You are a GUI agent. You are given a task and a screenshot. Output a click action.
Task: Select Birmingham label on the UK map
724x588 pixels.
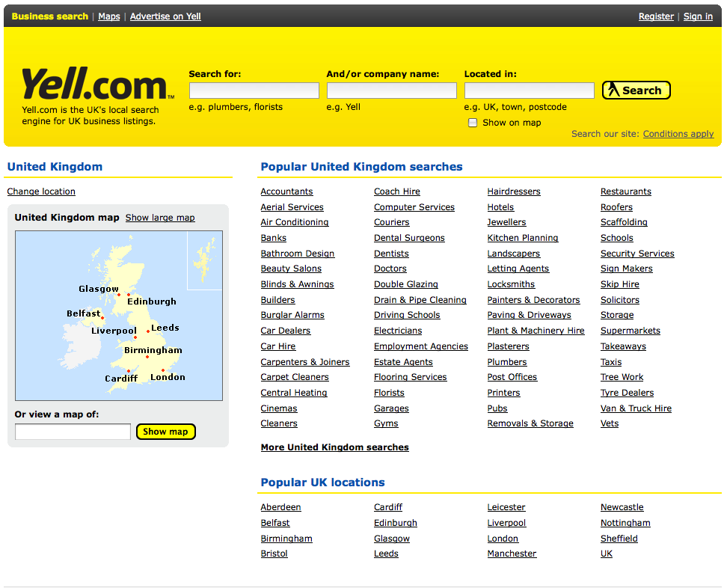(x=153, y=350)
